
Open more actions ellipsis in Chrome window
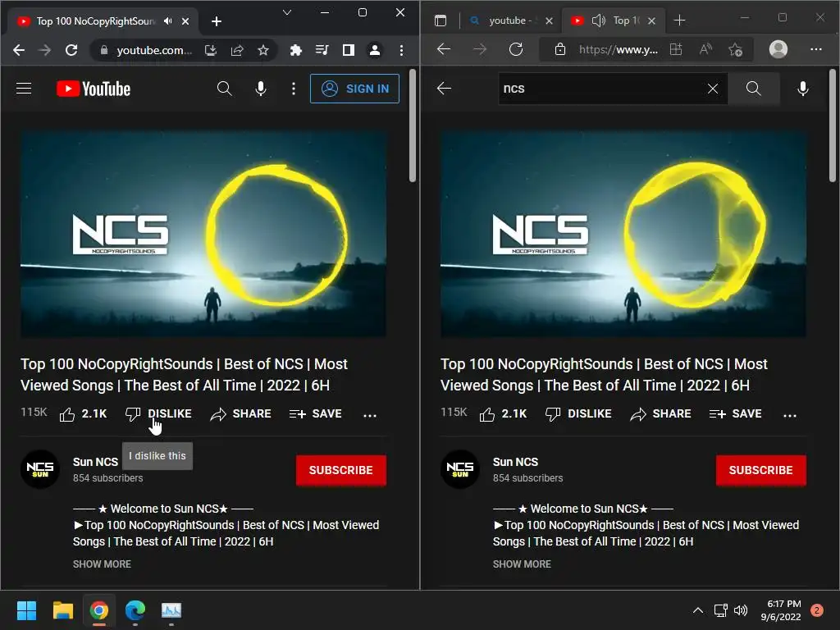370,415
